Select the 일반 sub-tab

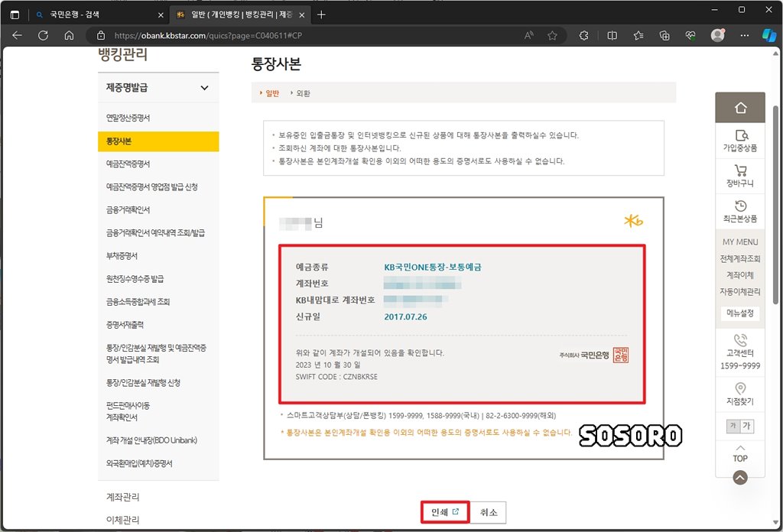tap(272, 93)
